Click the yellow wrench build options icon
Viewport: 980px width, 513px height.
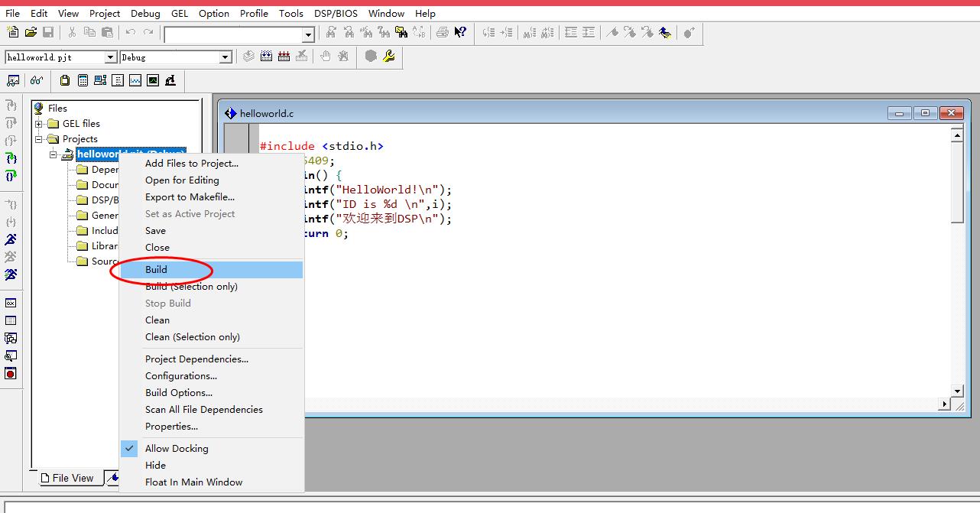tap(389, 57)
